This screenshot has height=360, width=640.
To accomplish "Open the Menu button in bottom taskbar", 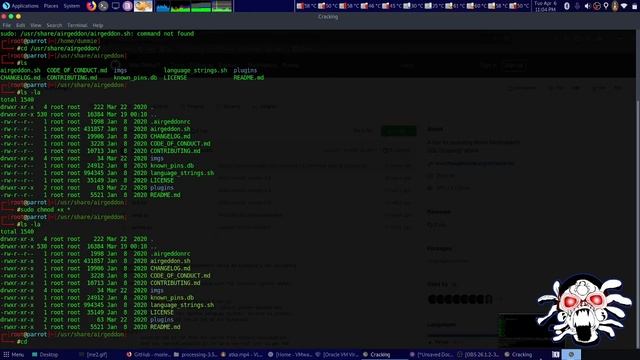I will click(14, 355).
